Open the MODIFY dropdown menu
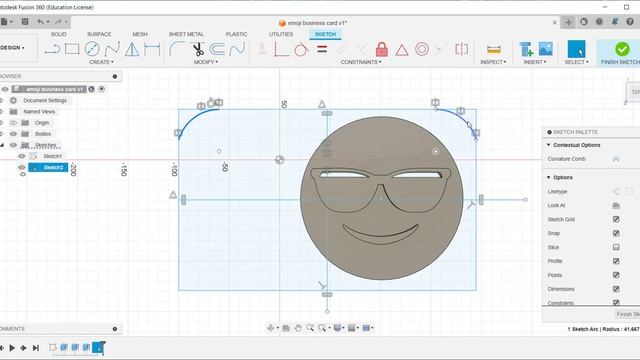640x360 pixels. 206,62
